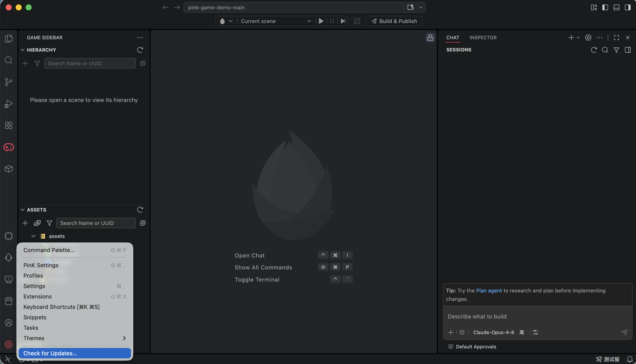Click the Manage gear icon
The width and height of the screenshot is (636, 364).
coord(9,344)
